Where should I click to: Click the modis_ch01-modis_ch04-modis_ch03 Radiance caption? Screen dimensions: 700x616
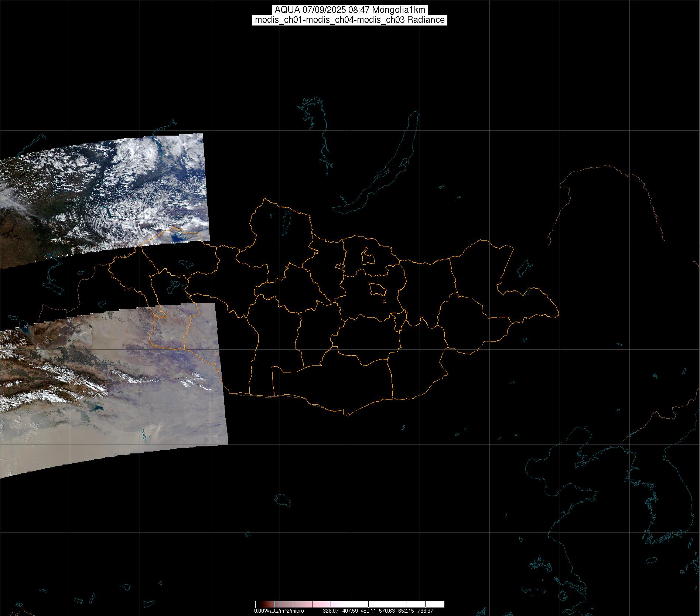point(349,20)
